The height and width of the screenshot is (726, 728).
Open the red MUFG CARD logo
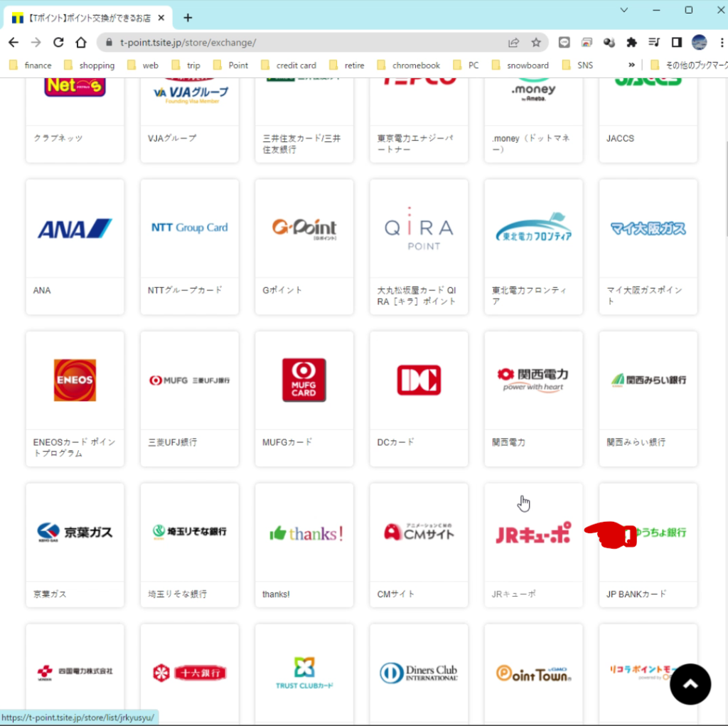click(x=304, y=380)
